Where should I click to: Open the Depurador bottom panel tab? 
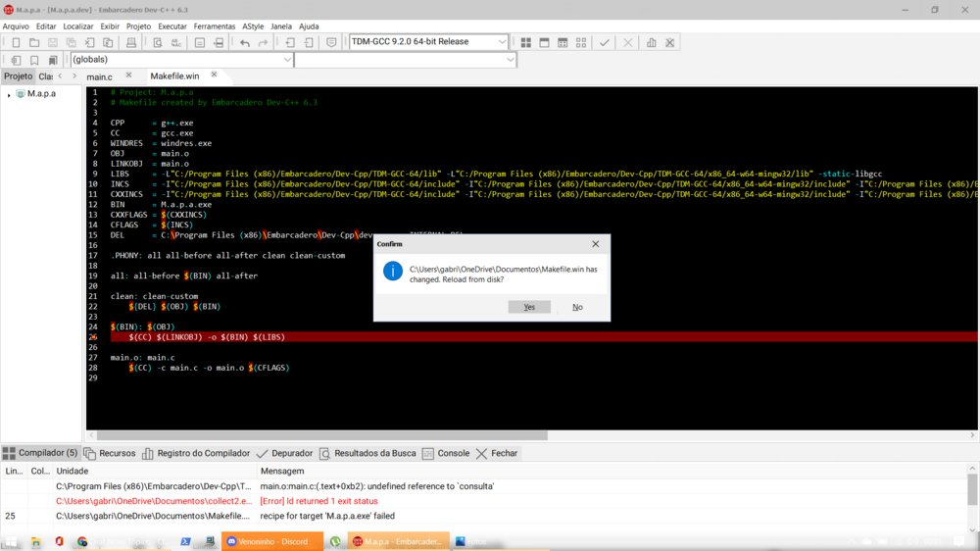[x=284, y=453]
